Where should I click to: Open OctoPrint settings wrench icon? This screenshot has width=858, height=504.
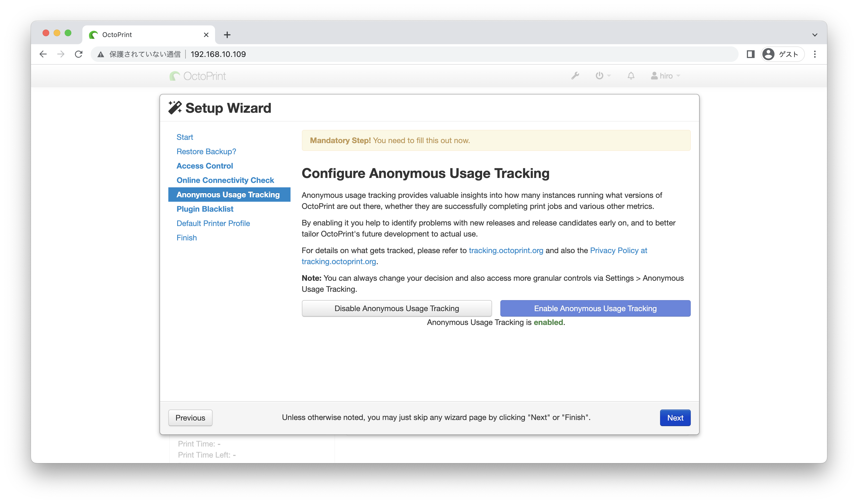575,75
